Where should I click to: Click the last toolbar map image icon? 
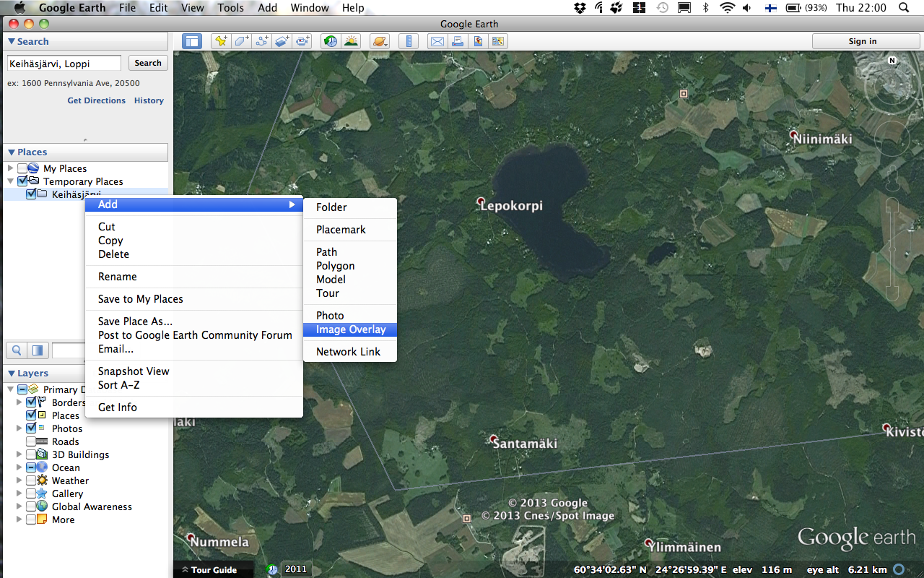pyautogui.click(x=498, y=41)
